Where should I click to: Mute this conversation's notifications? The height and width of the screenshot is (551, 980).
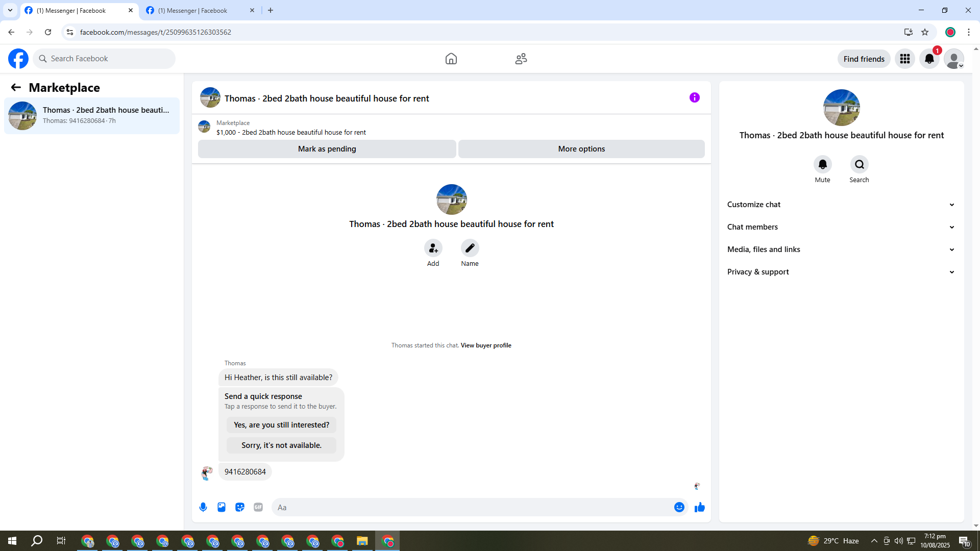point(822,164)
